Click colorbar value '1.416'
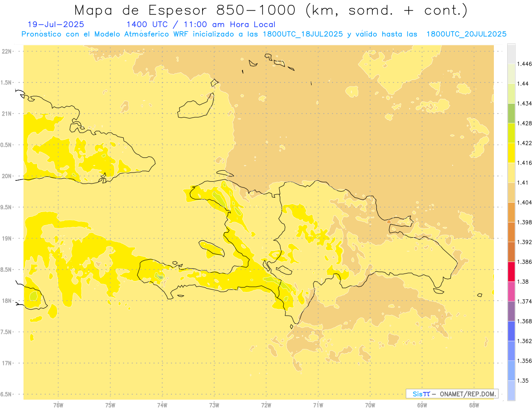Viewport: 532px width, 411px height. click(x=524, y=163)
